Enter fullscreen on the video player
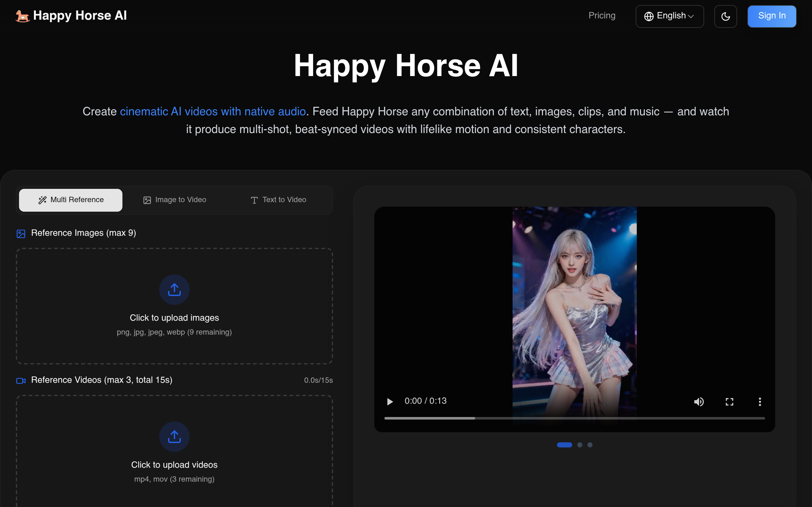Image resolution: width=812 pixels, height=507 pixels. tap(729, 401)
